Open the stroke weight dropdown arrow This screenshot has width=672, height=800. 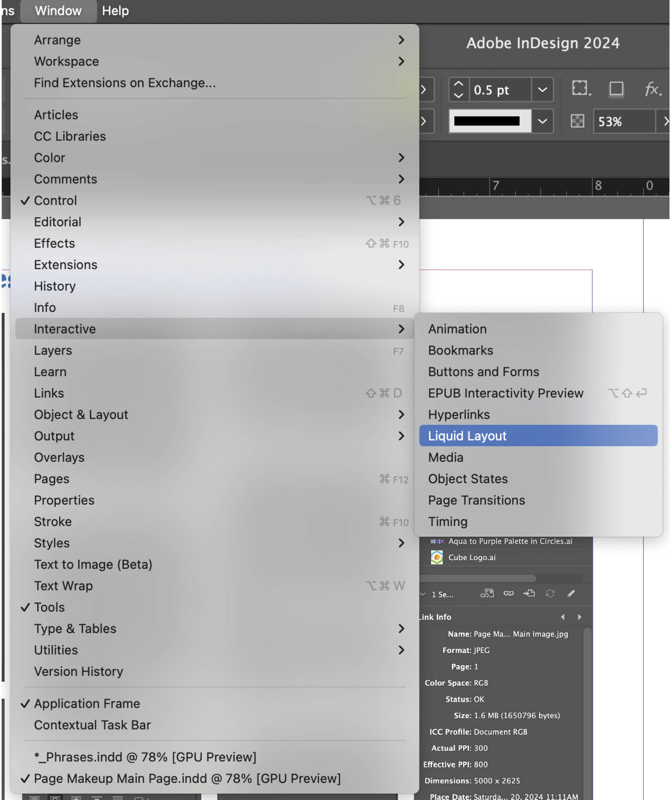tap(542, 90)
